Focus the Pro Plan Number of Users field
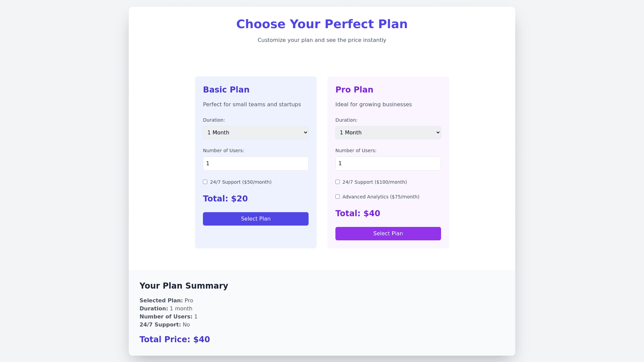The width and height of the screenshot is (644, 362). [388, 164]
